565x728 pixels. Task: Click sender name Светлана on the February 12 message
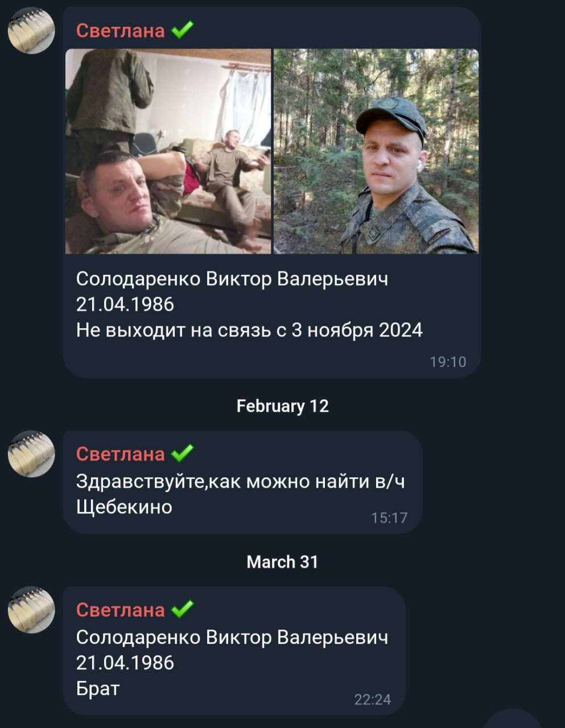[x=121, y=454]
